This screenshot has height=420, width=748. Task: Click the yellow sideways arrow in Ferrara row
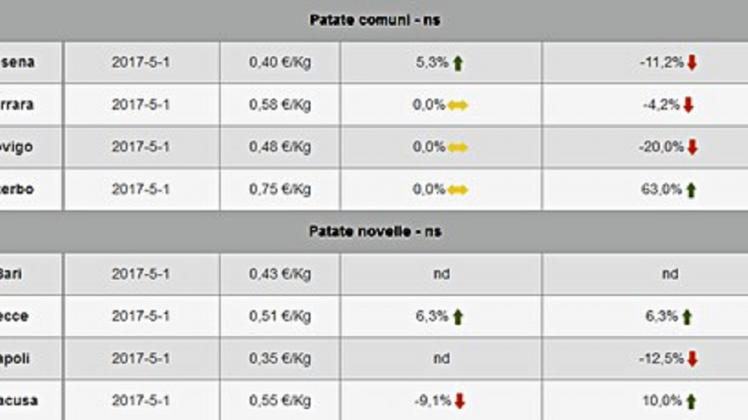point(457,105)
